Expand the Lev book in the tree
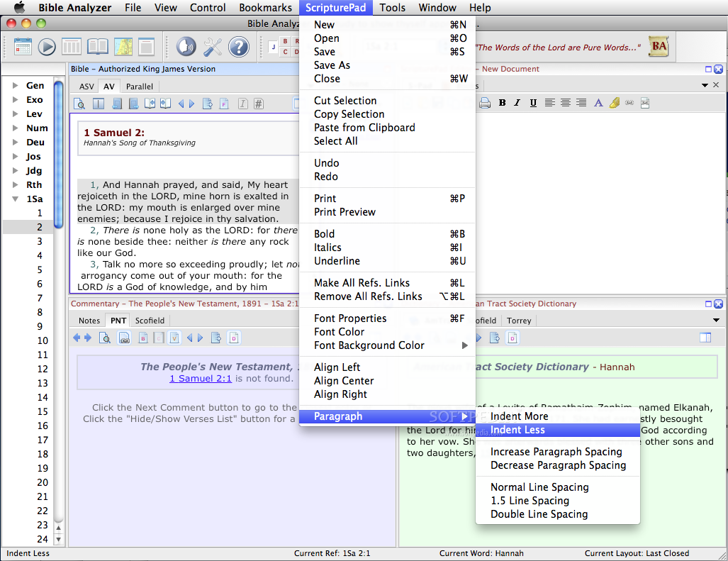 [x=16, y=113]
